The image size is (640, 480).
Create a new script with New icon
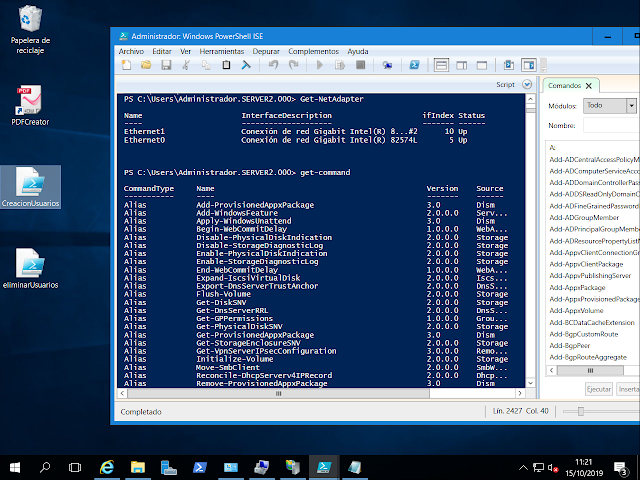point(126,65)
